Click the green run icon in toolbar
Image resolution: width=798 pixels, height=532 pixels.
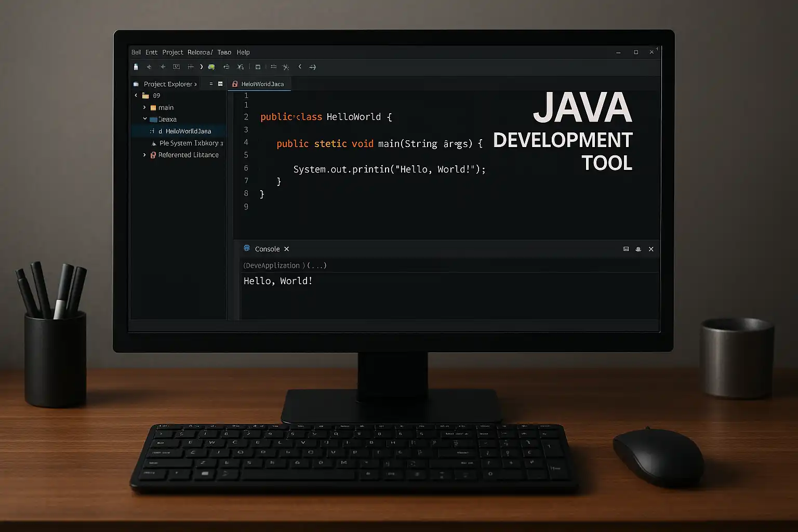211,67
